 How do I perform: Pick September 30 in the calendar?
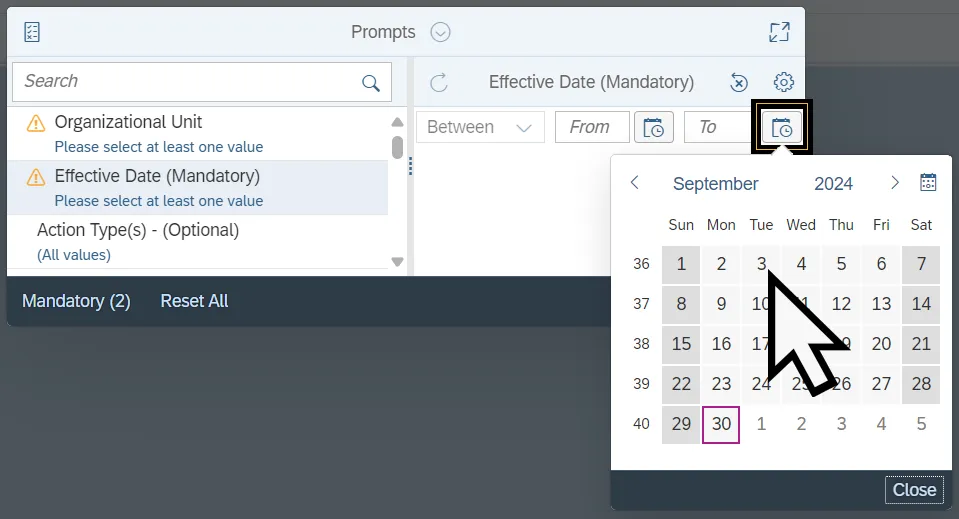point(721,424)
